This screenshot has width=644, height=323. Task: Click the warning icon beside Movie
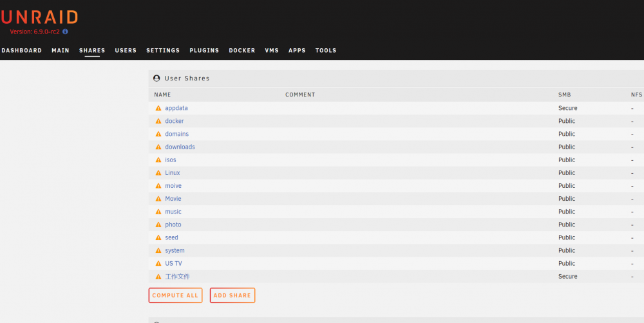(x=158, y=199)
